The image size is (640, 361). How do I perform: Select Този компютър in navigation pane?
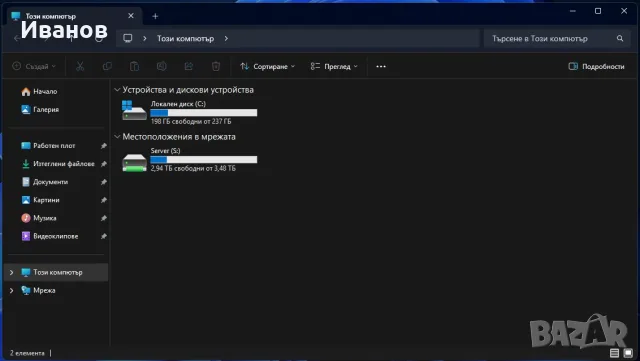[x=56, y=272]
